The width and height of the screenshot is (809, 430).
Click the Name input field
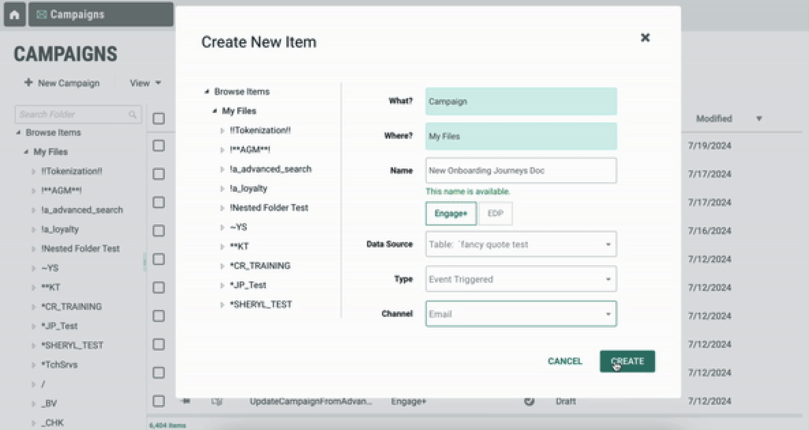pyautogui.click(x=520, y=171)
